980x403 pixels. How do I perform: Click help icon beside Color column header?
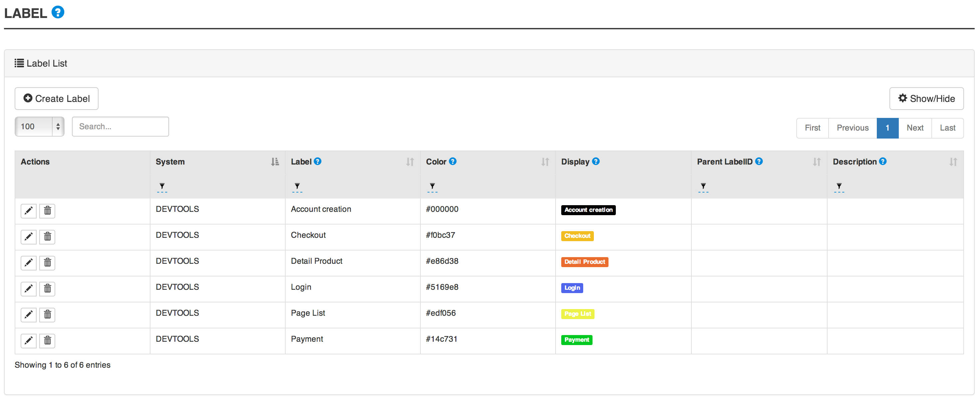[452, 161]
